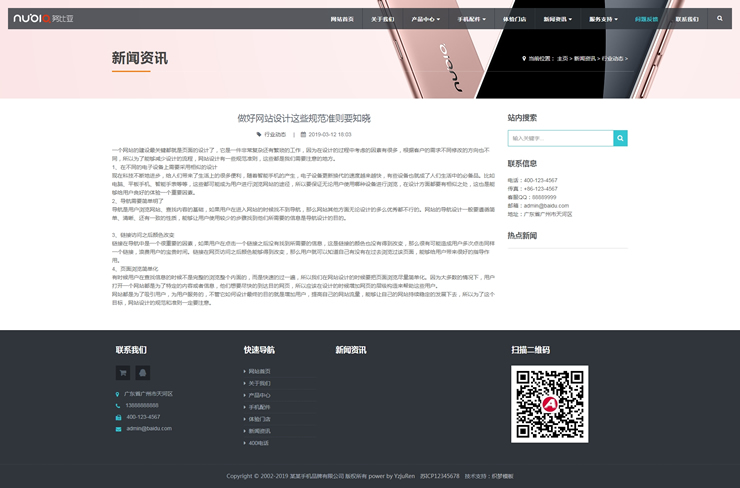Click the search magnifier icon in top navigation
740x488 pixels.
pyautogui.click(x=719, y=19)
